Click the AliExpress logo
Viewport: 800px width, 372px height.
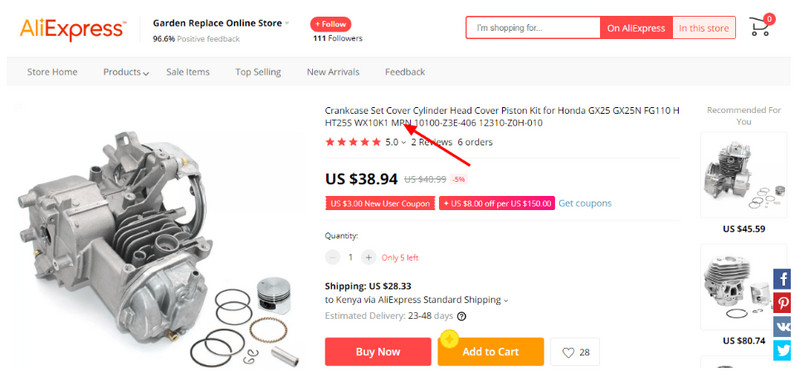coord(72,28)
